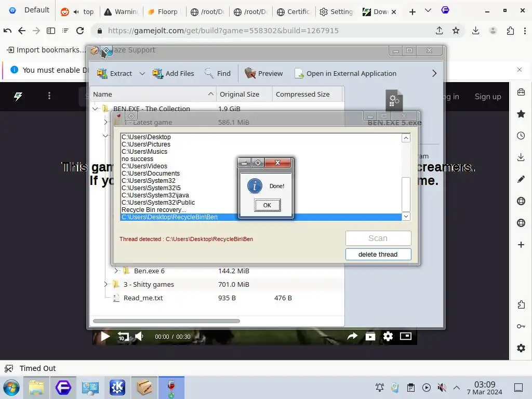
Task: Switch to the Certific tab
Action: pos(294,11)
